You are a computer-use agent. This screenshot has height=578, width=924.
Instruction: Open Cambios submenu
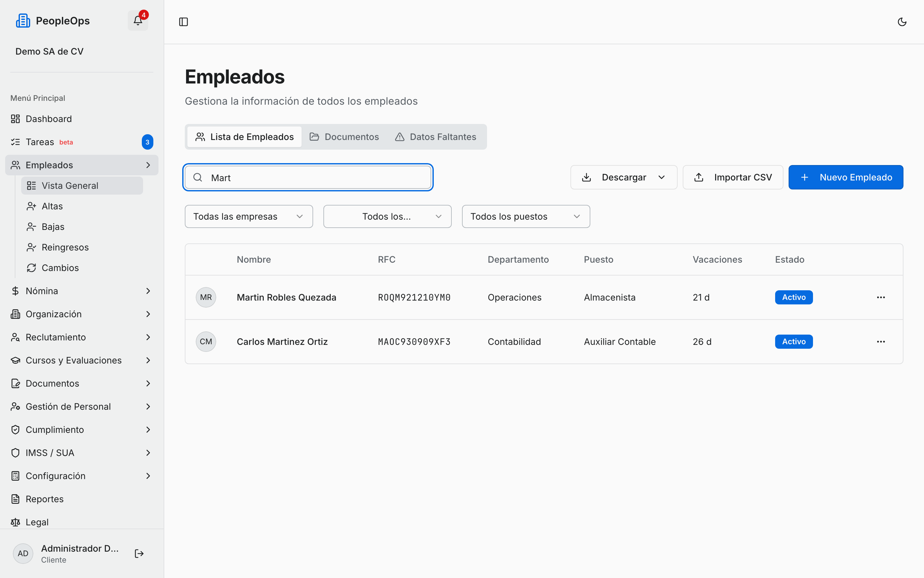tap(82, 267)
